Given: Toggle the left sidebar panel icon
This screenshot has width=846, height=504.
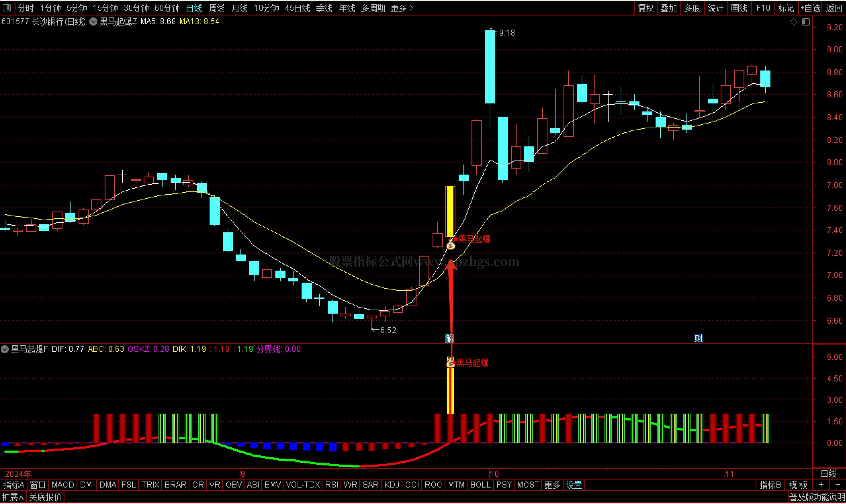Looking at the screenshot, I should click(6, 7).
